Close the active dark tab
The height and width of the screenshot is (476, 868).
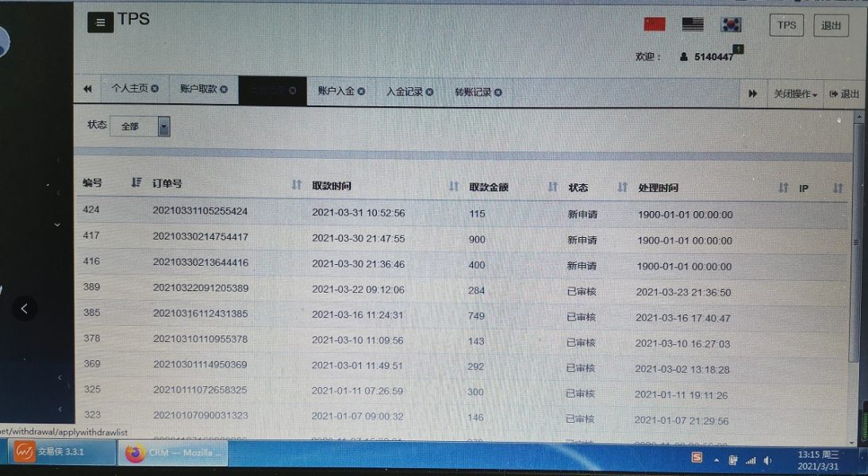click(x=292, y=90)
